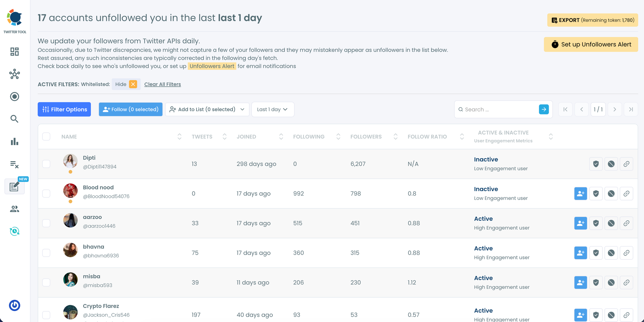Click the network graph sidebar icon
The width and height of the screenshot is (644, 322).
(14, 74)
